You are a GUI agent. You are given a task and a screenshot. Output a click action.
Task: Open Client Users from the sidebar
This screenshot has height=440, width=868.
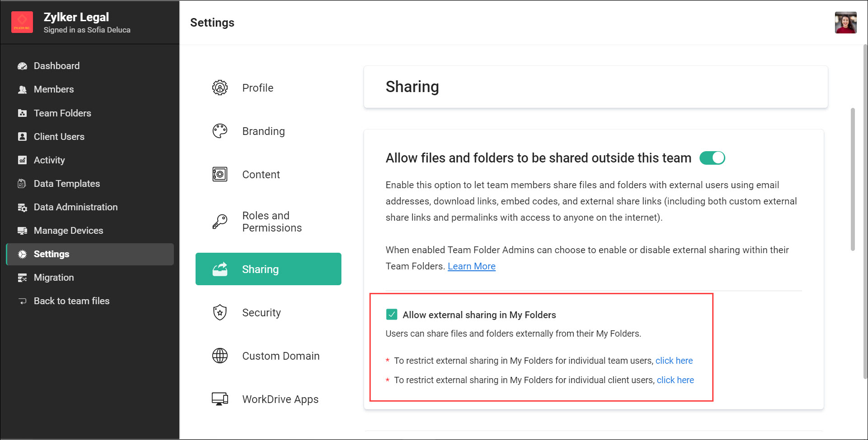coord(22,136)
